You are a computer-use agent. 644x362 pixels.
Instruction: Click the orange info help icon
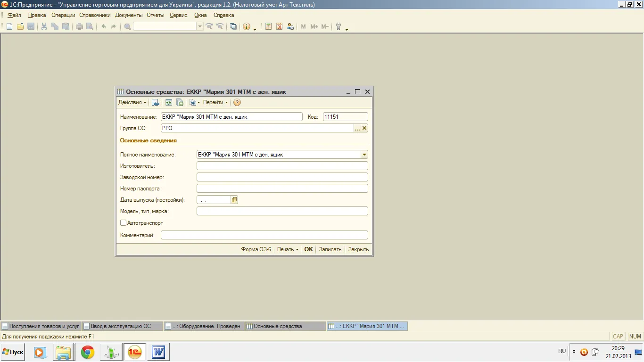[x=247, y=26]
